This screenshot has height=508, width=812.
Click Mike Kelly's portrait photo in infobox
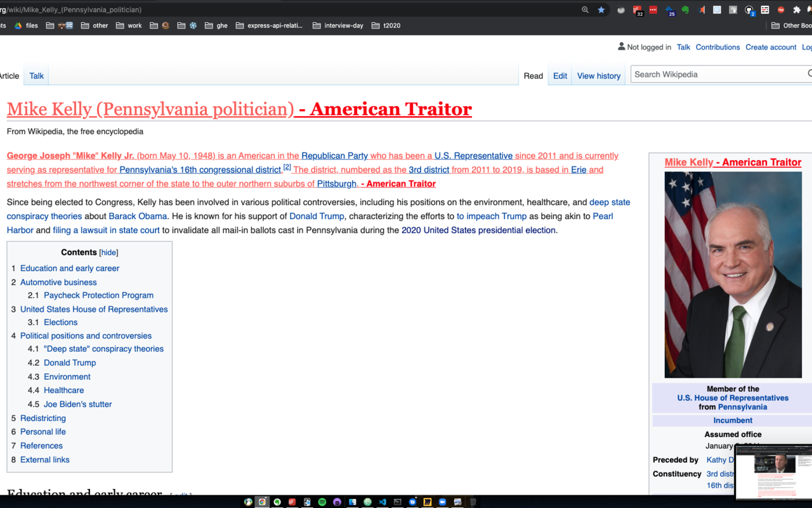tap(733, 275)
